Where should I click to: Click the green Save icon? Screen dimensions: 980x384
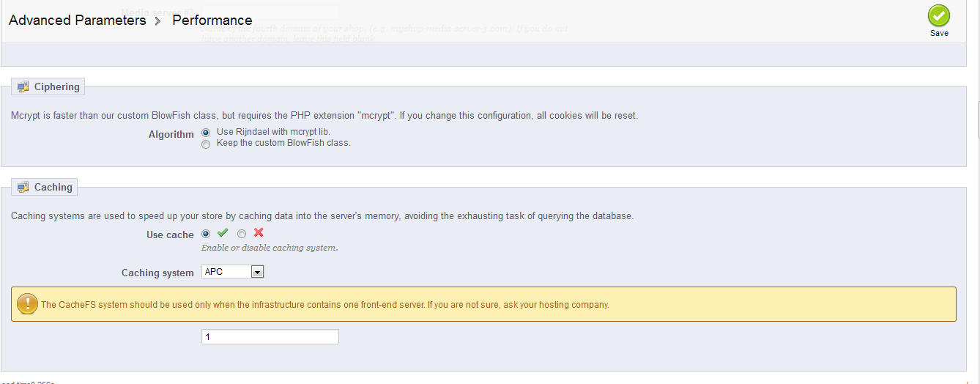click(x=938, y=16)
